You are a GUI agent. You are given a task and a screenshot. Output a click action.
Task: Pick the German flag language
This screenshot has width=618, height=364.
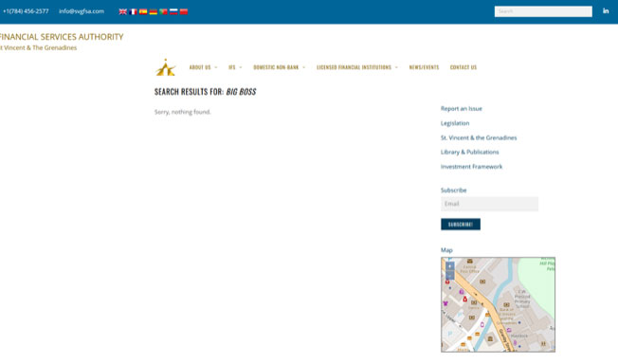(154, 11)
